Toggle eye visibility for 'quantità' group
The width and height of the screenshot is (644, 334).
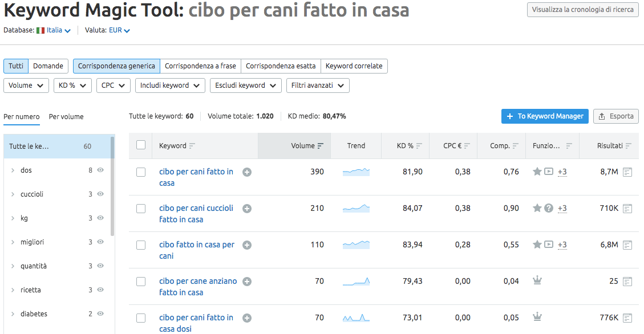(100, 266)
